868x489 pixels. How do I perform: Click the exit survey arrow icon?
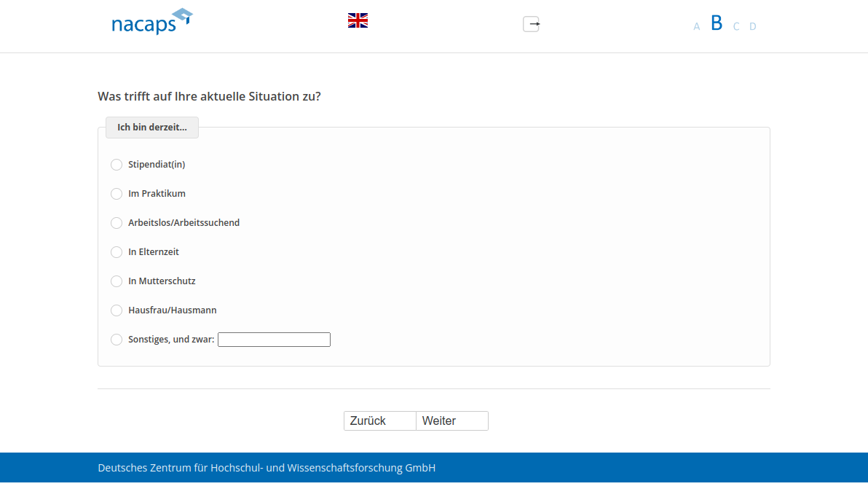[532, 24]
